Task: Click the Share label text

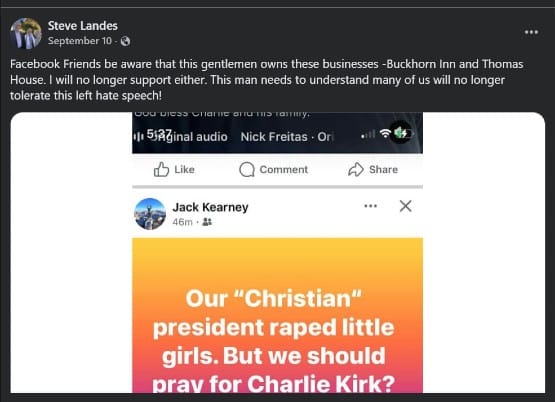Action: coord(383,170)
